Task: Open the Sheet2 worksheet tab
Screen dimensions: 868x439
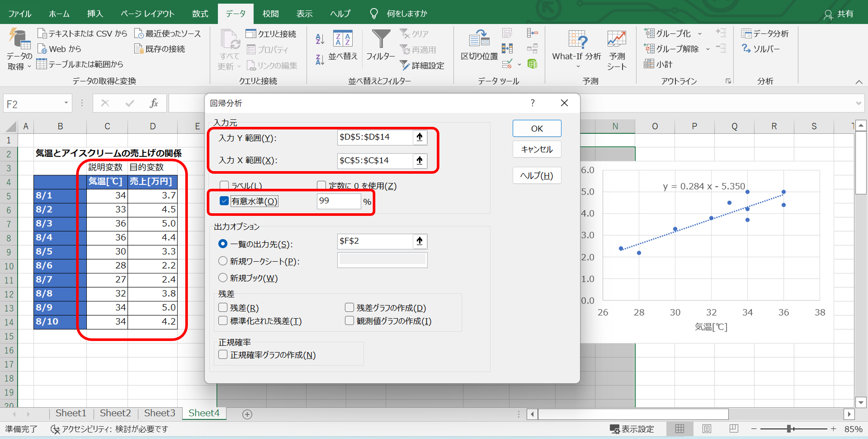Action: [x=115, y=413]
